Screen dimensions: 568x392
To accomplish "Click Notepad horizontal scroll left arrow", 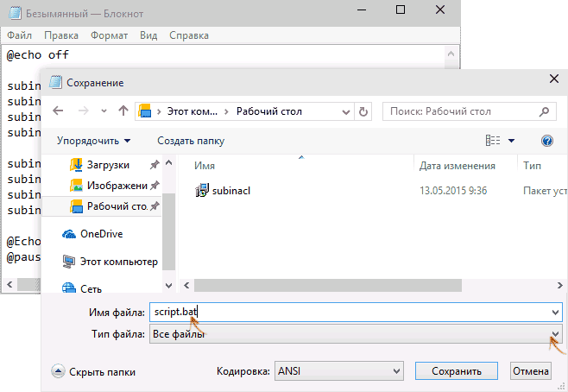I will coord(9,284).
